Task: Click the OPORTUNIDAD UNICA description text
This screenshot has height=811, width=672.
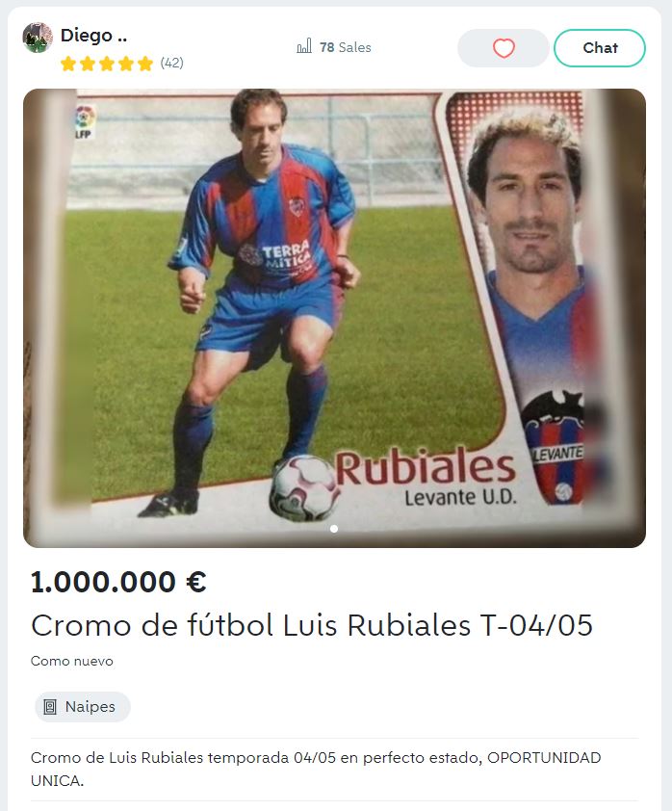Action: [x=316, y=769]
